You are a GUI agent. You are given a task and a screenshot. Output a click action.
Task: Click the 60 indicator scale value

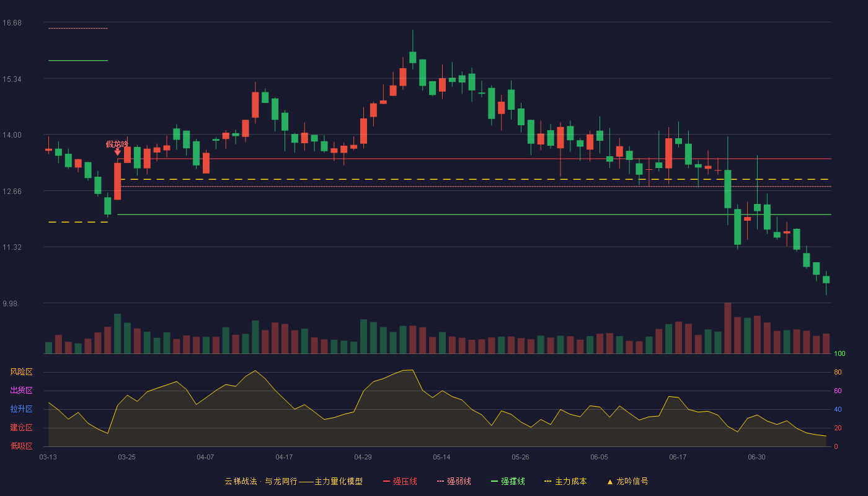tap(838, 391)
